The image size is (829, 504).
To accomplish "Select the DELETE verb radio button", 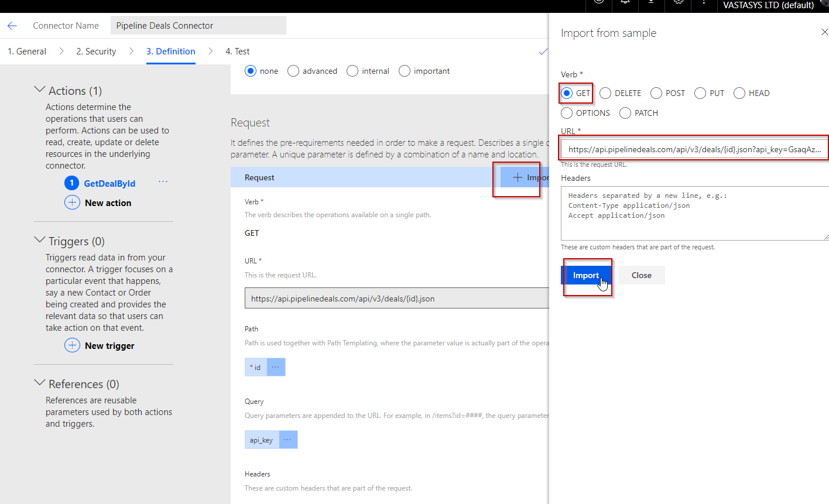I will click(605, 93).
